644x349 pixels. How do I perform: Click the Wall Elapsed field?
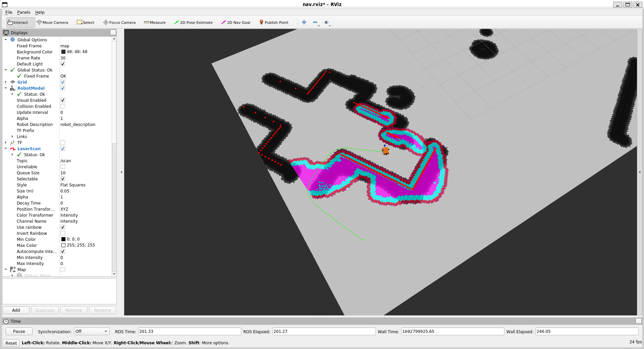587,331
